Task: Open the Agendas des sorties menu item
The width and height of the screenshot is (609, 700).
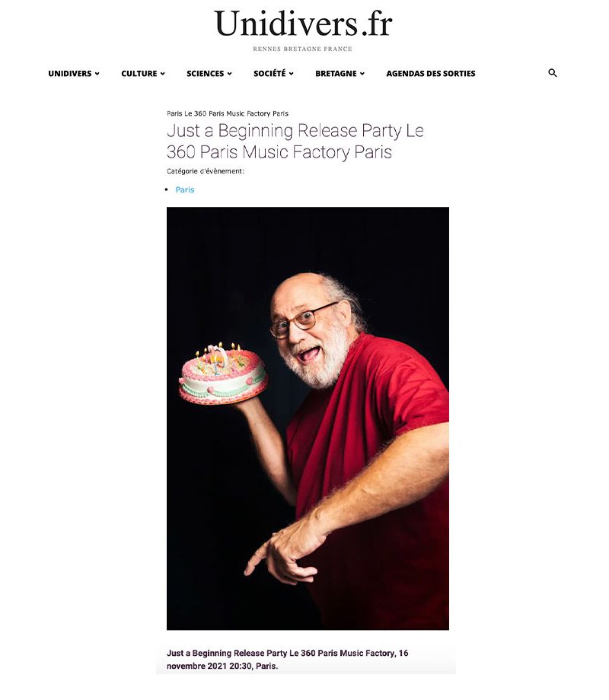Action: [431, 74]
